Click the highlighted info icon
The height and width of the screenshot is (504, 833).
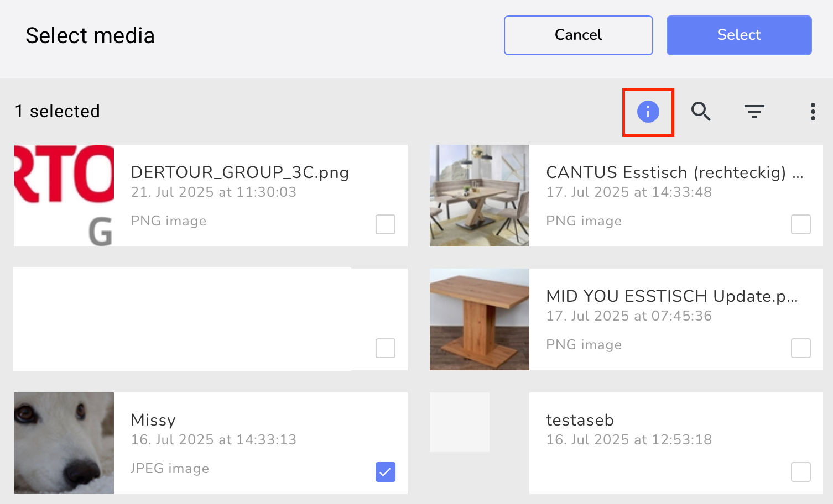coord(648,112)
